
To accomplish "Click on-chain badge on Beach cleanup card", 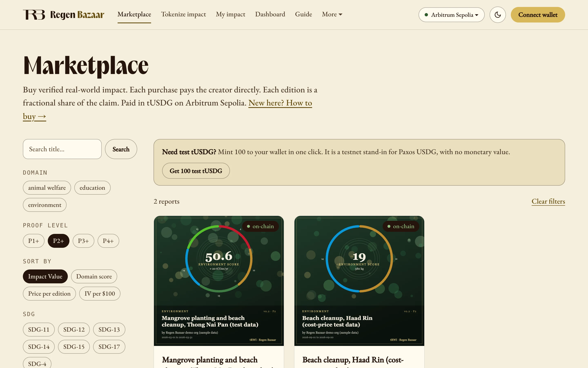I will tap(401, 226).
